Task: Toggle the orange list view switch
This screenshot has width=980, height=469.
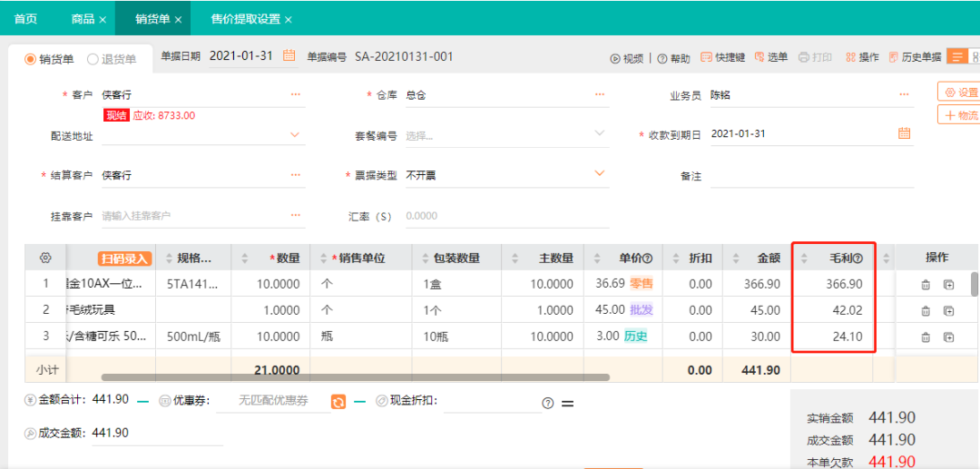Action: point(956,56)
